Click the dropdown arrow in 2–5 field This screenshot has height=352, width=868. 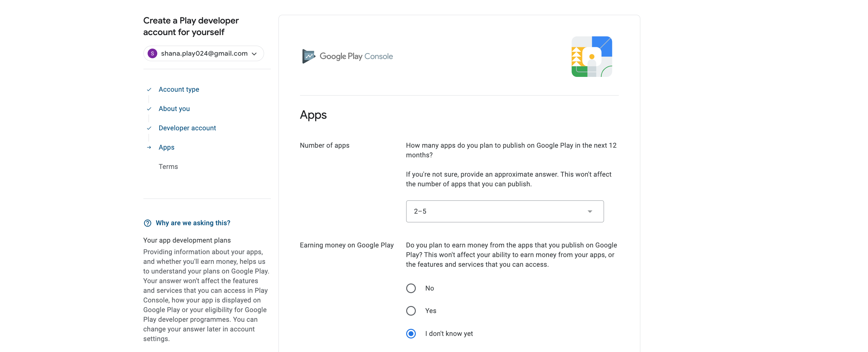click(x=589, y=211)
